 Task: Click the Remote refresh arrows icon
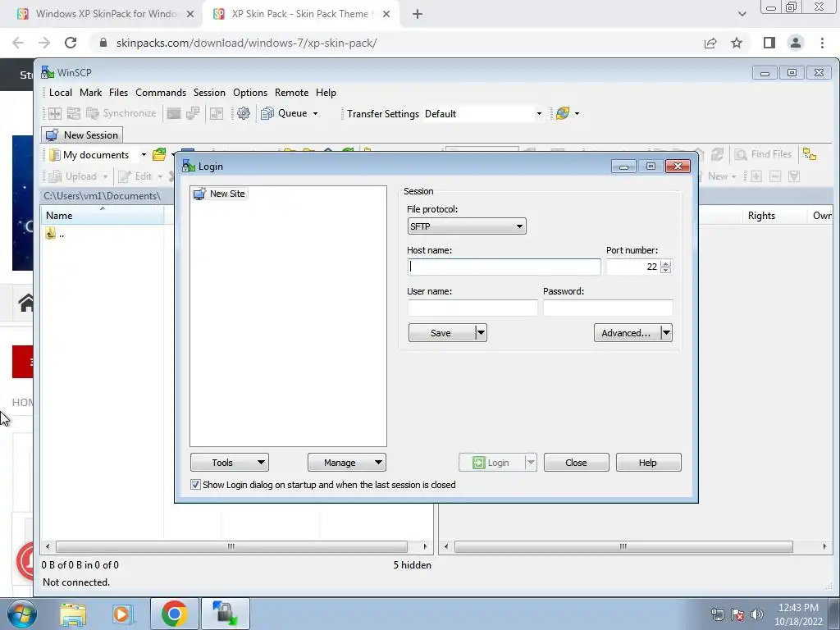tap(718, 154)
